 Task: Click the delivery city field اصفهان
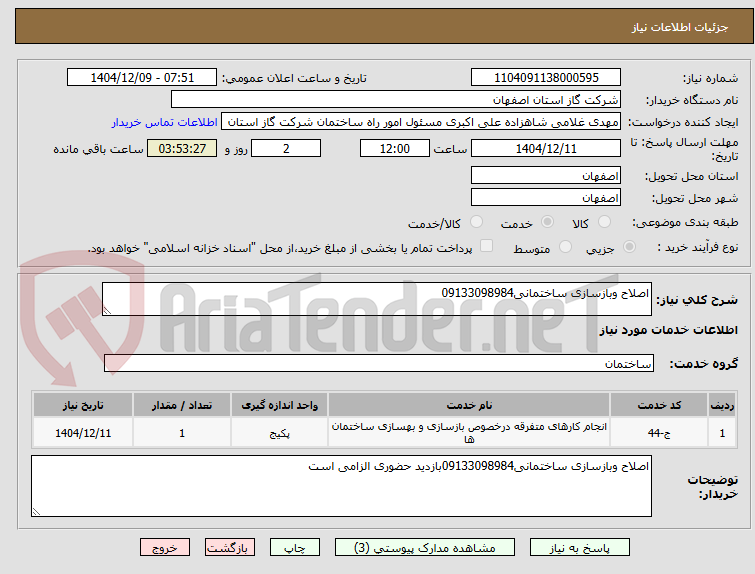546,197
